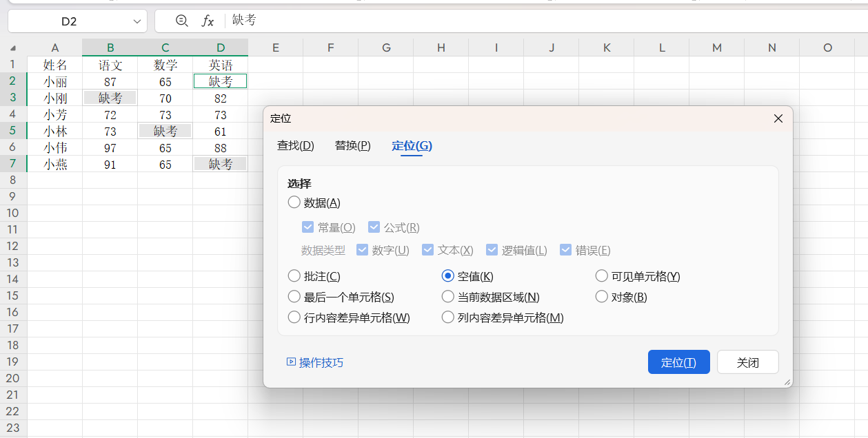
Task: Uncheck the 公式(R) checkbox
Action: [x=374, y=226]
